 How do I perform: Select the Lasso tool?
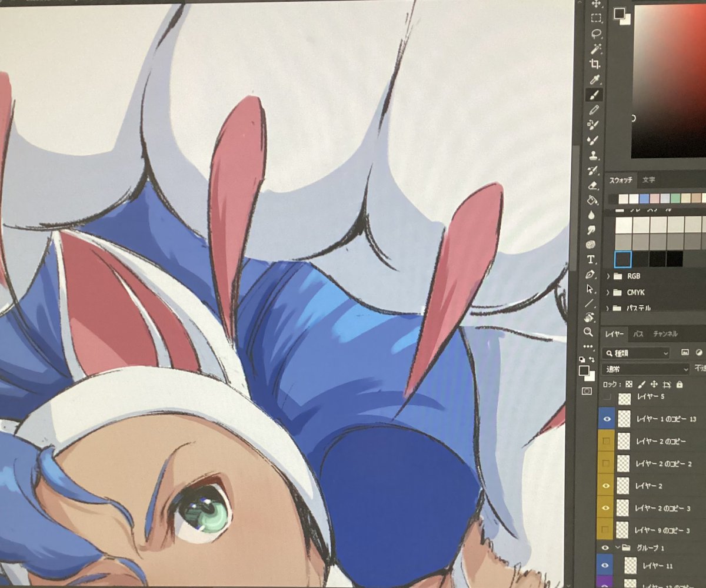pyautogui.click(x=596, y=34)
